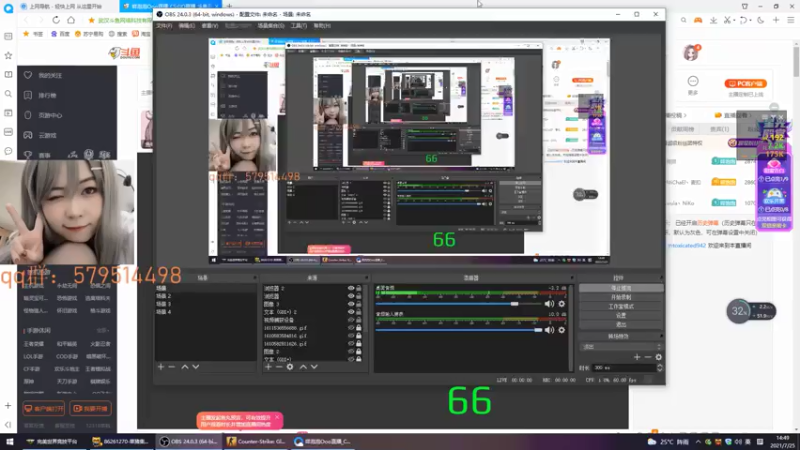Click 开始录制 button in OBS controls
The height and width of the screenshot is (450, 800).
point(621,297)
